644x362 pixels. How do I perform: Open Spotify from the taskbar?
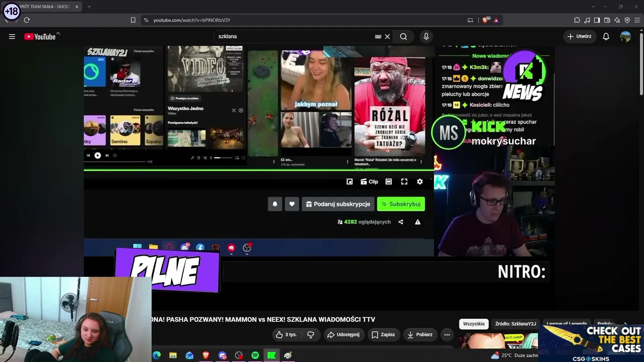[x=255, y=355]
